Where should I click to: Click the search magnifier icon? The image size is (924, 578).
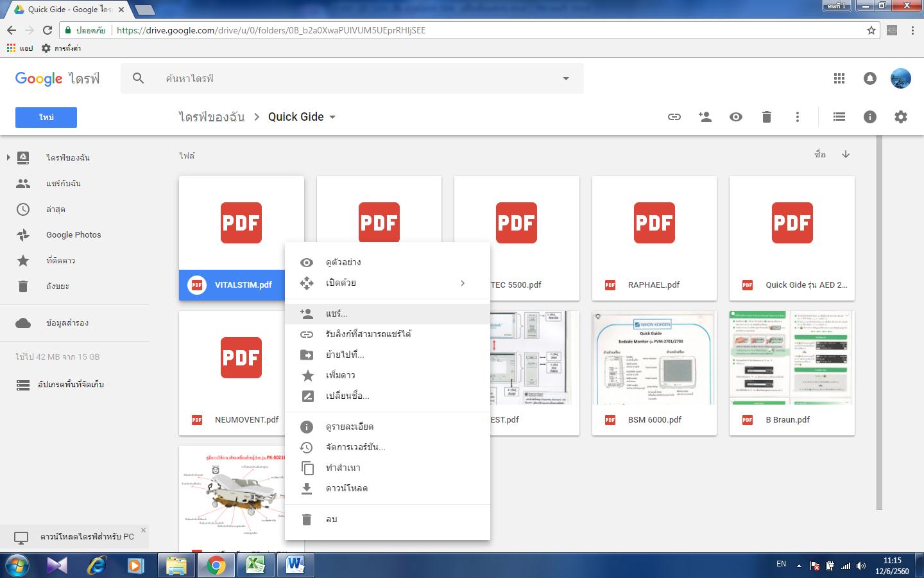(138, 78)
